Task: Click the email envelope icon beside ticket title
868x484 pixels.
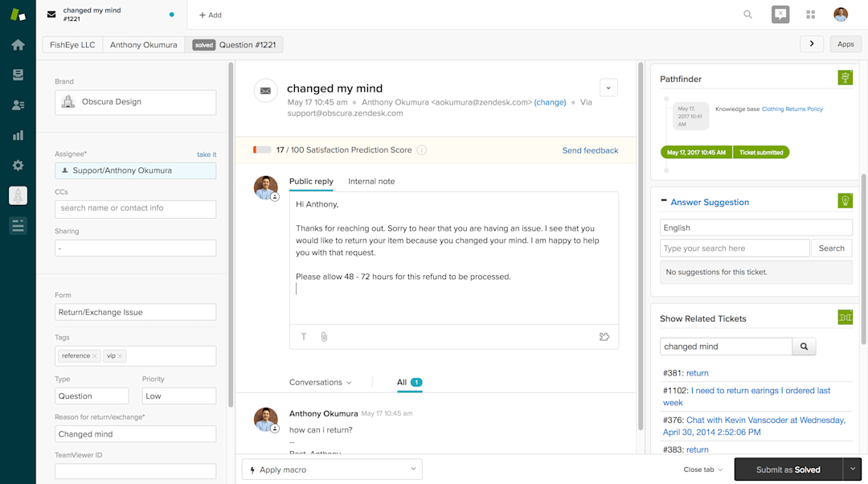Action: (x=266, y=91)
